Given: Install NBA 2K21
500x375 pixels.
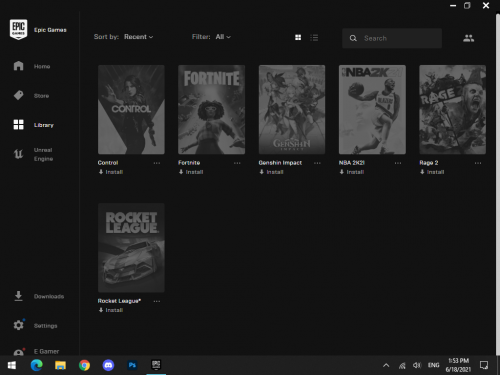Looking at the screenshot, I should click(352, 172).
